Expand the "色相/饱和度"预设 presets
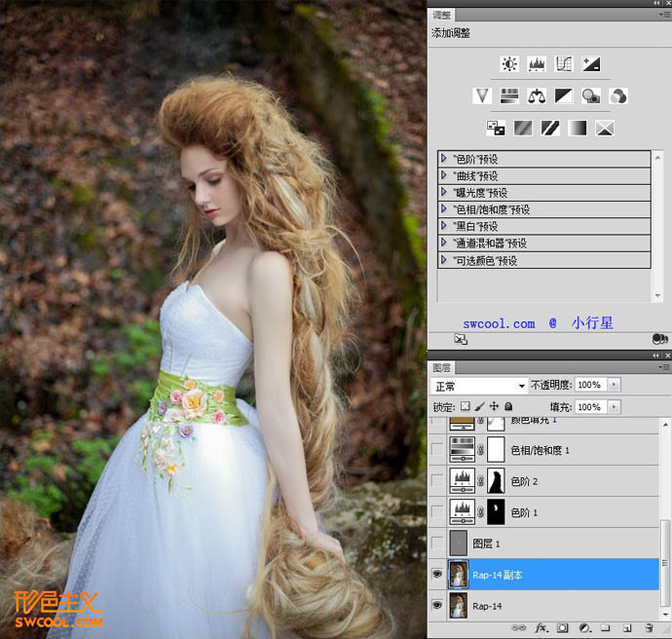Image resolution: width=672 pixels, height=639 pixels. 444,209
